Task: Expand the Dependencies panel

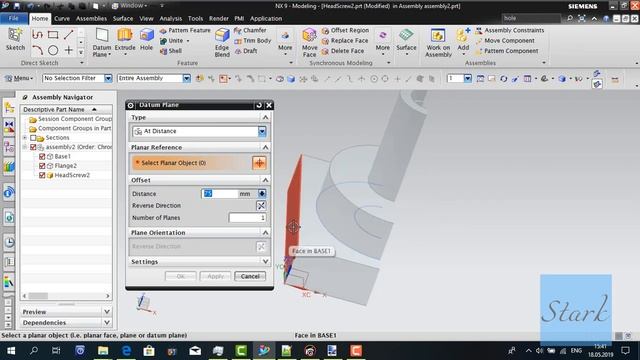Action: (x=107, y=323)
